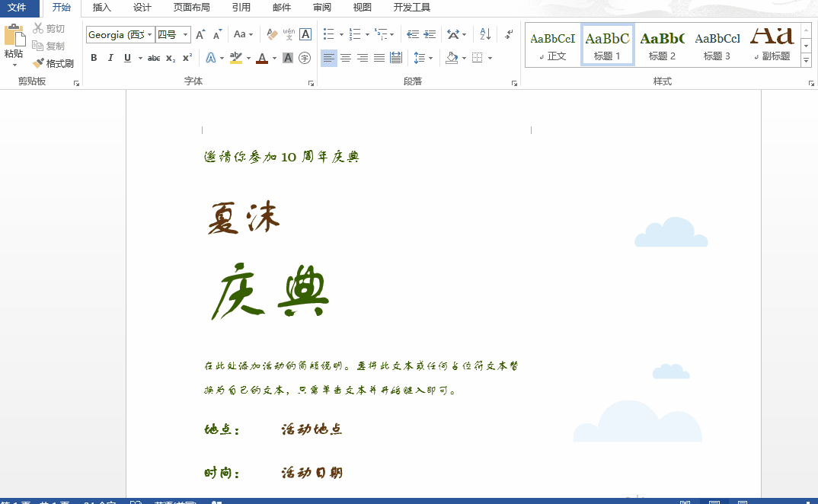Activate the Format Painter brush
Image resolution: width=818 pixels, height=504 pixels.
[53, 64]
